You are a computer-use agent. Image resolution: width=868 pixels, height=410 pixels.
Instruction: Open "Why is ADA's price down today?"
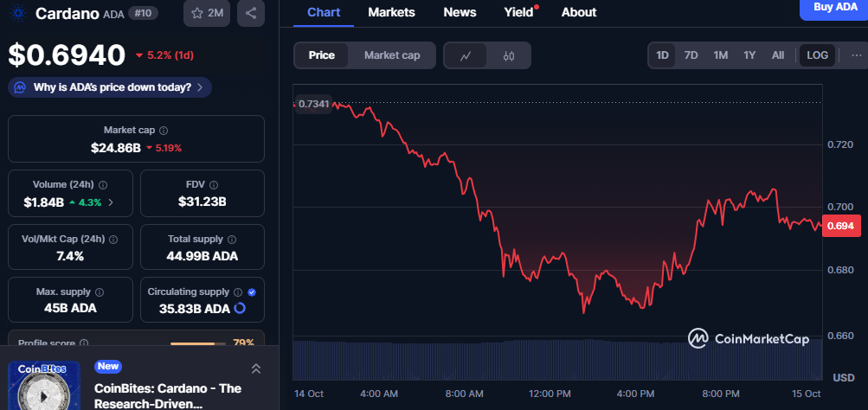click(110, 87)
